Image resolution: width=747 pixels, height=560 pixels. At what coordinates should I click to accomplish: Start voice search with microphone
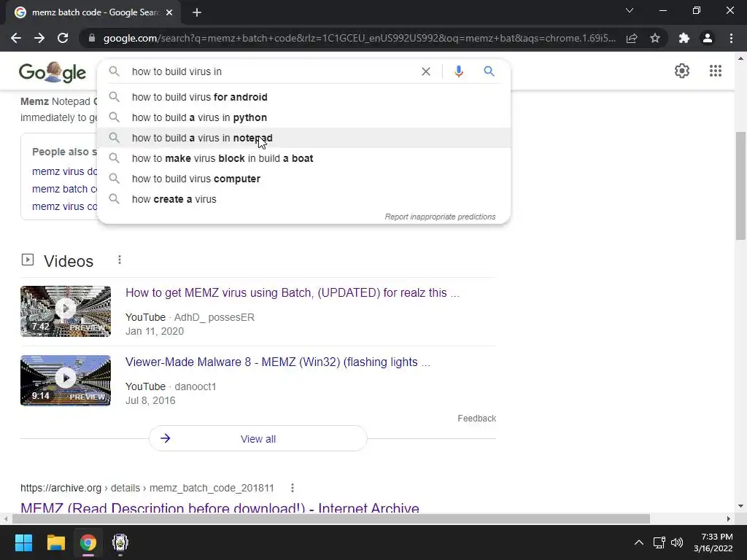click(459, 71)
